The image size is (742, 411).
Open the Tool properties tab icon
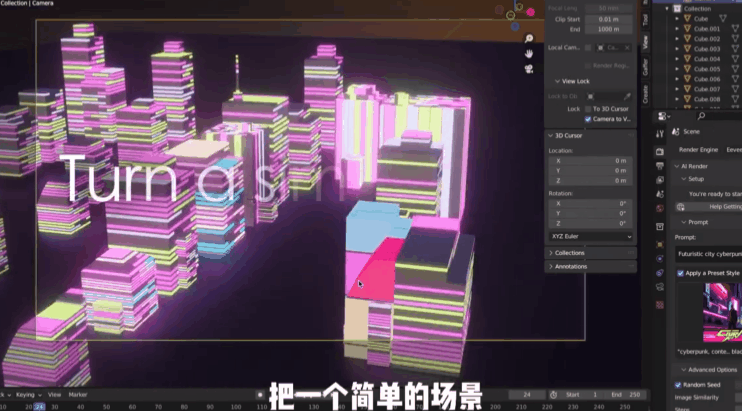pyautogui.click(x=660, y=134)
